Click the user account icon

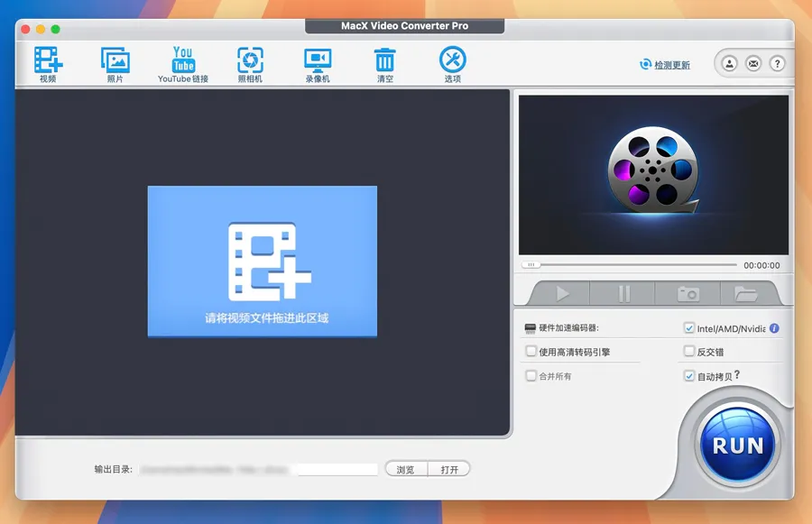729,64
